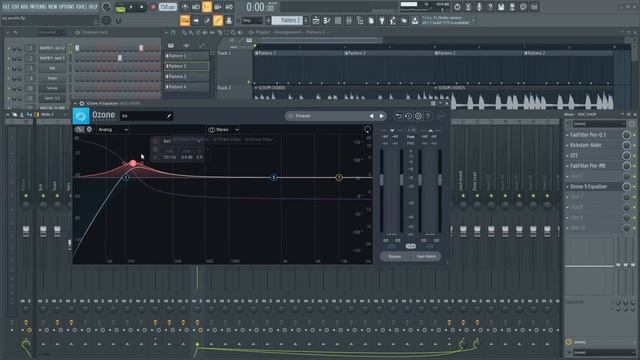
Task: Click the Ozone undo icon
Action: pos(398,116)
